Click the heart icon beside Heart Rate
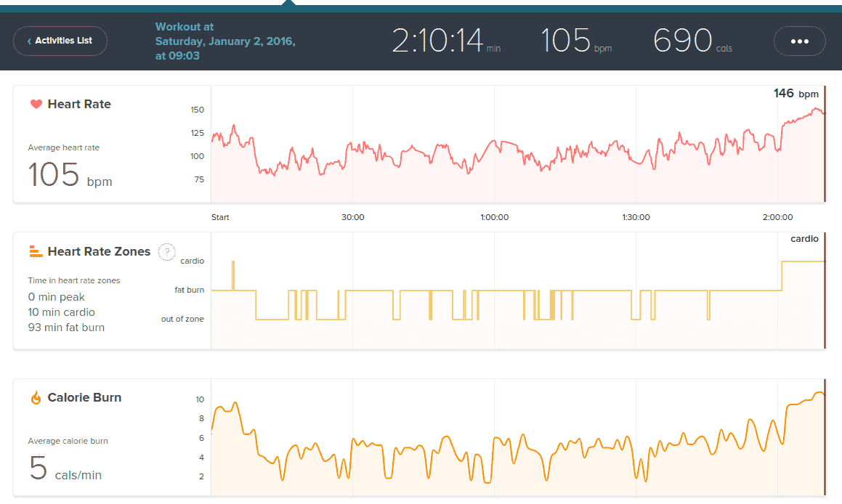This screenshot has height=504, width=842. 36,104
